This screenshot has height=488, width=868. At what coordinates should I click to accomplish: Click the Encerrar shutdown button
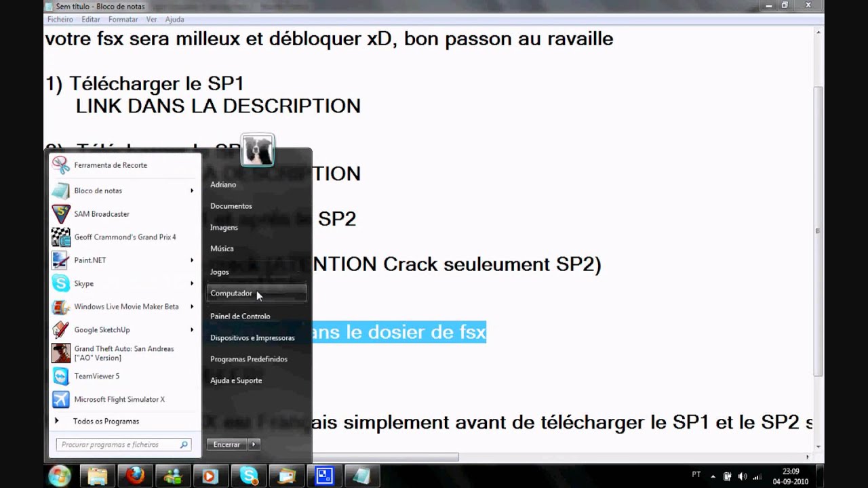226,445
